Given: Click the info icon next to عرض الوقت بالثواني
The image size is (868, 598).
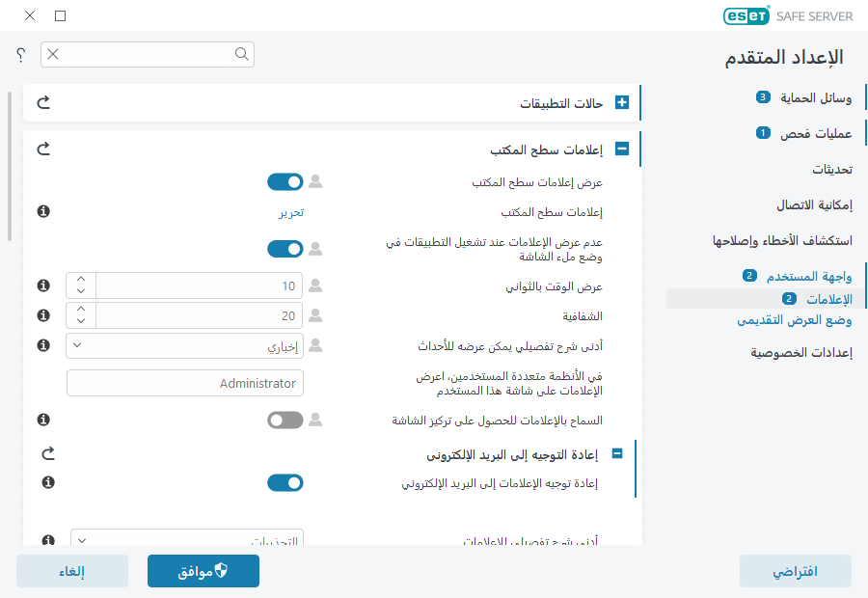Looking at the screenshot, I should pos(42,285).
